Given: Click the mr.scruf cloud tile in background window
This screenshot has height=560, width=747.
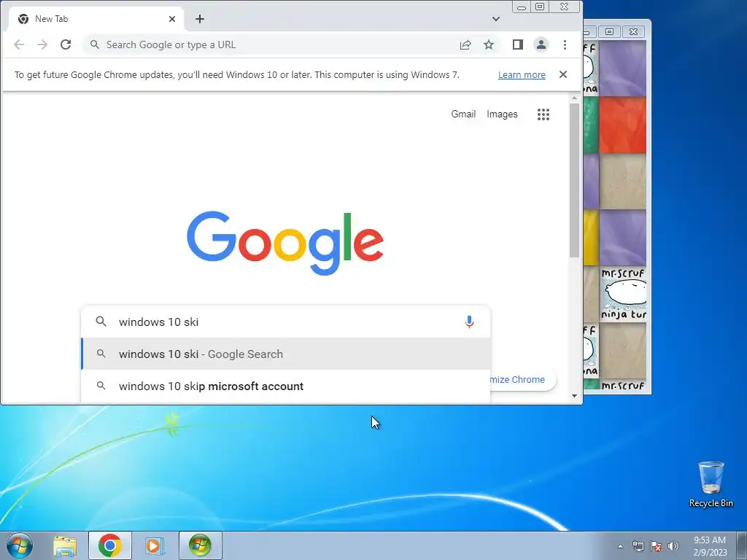Looking at the screenshot, I should (x=623, y=294).
